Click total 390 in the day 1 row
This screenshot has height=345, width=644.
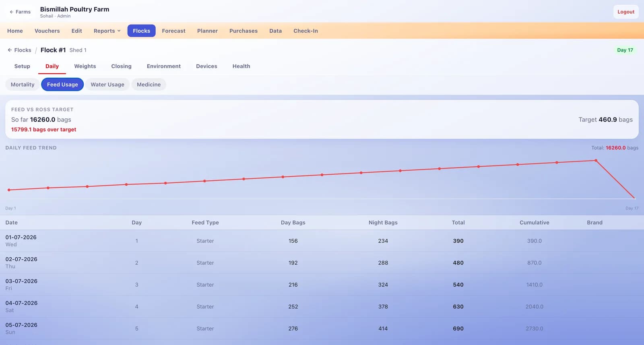tap(458, 241)
